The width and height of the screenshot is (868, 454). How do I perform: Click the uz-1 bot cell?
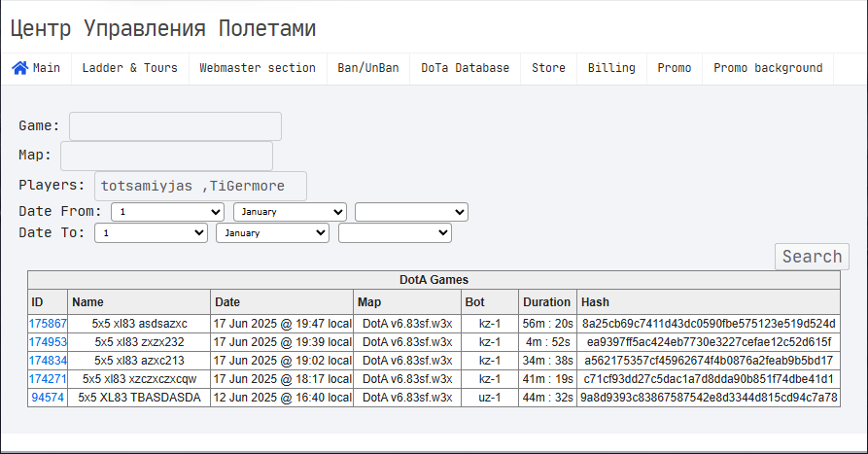pyautogui.click(x=490, y=398)
